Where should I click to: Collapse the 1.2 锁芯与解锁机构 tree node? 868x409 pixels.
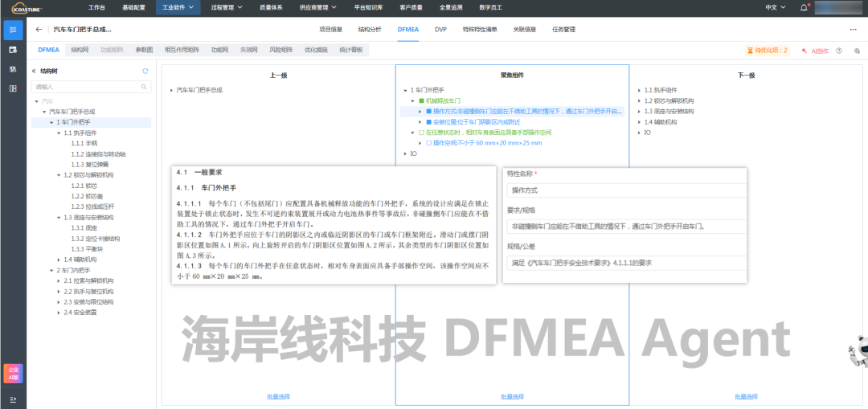(58, 174)
